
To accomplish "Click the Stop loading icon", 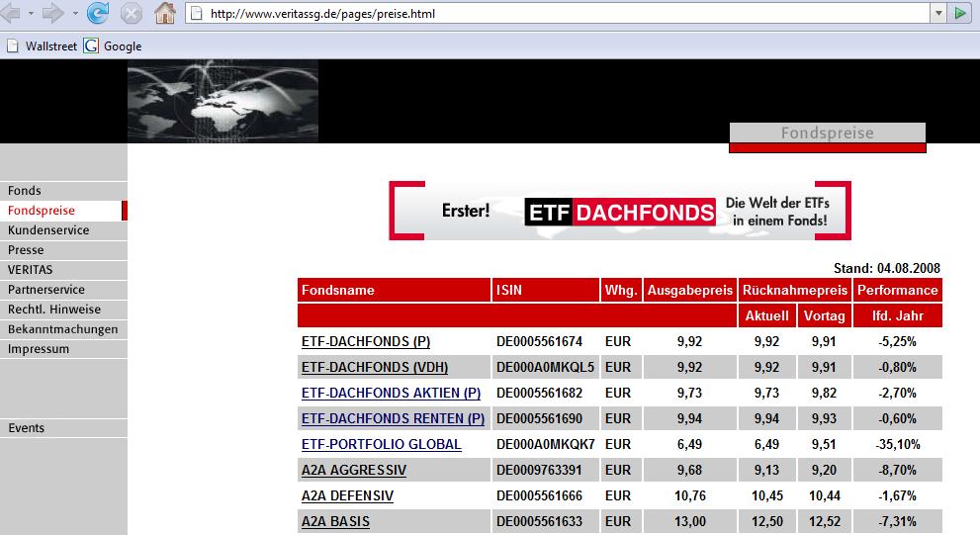I will click(x=132, y=13).
